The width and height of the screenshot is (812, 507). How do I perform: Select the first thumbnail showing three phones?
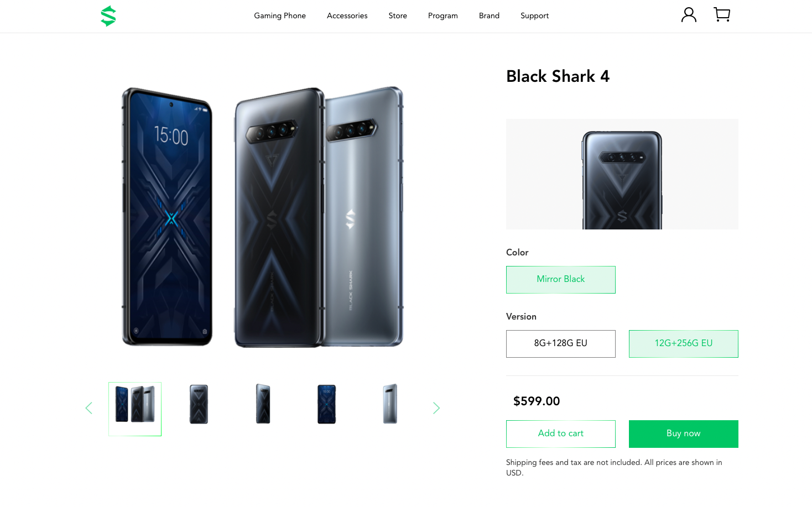pyautogui.click(x=135, y=409)
